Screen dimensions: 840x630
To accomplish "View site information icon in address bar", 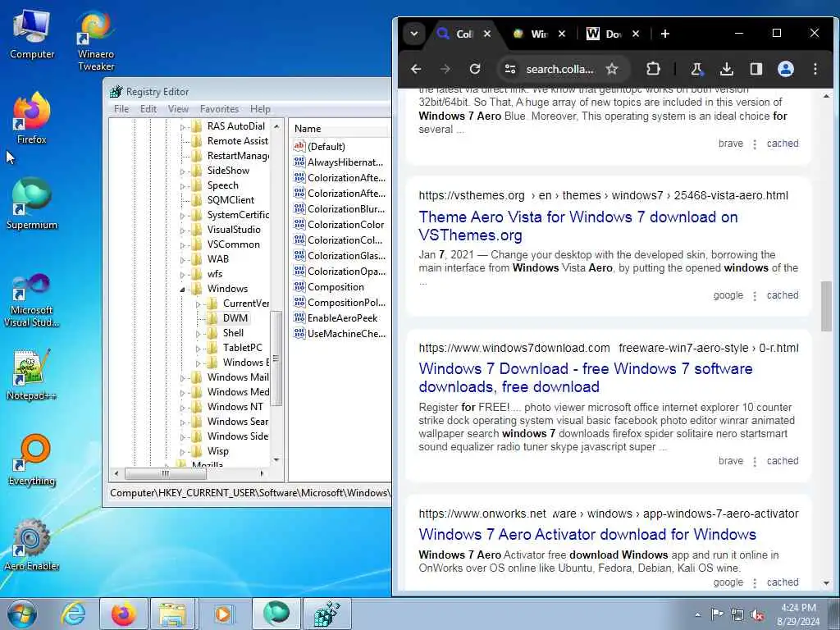I will coord(510,69).
